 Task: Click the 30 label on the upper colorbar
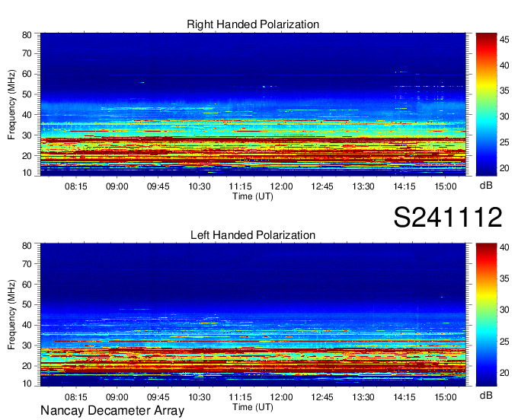pos(504,116)
